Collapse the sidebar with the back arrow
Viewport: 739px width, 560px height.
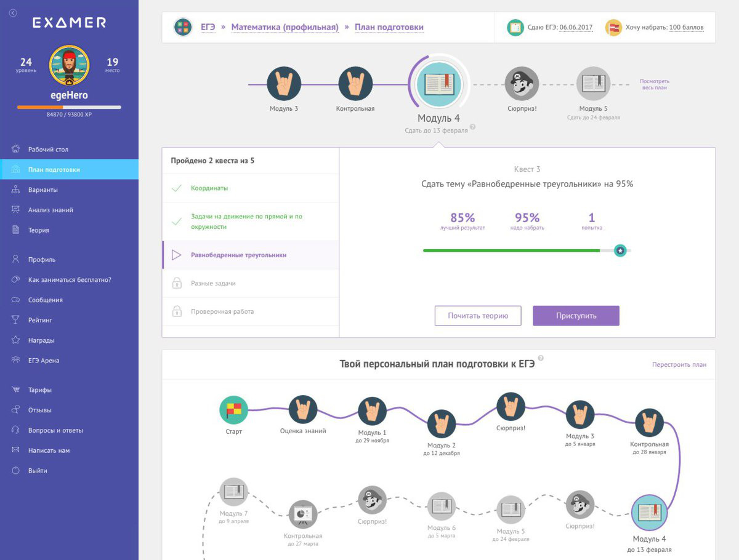13,13
